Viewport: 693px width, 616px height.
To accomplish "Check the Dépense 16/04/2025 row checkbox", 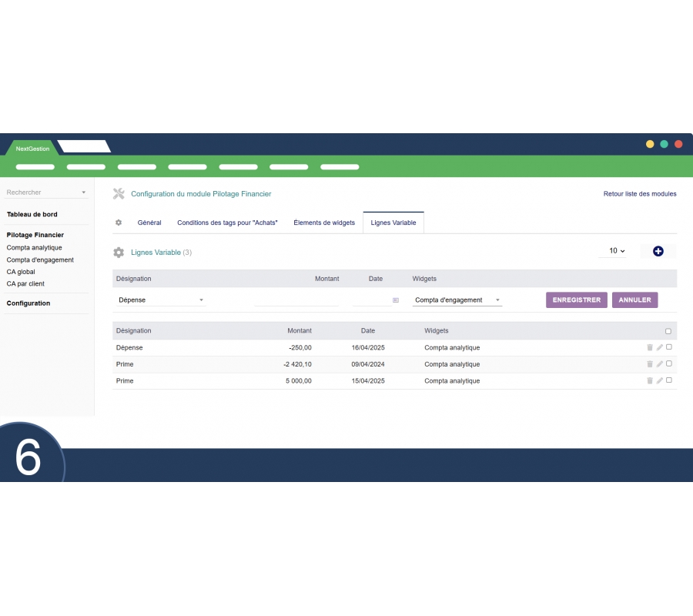I will (x=668, y=347).
